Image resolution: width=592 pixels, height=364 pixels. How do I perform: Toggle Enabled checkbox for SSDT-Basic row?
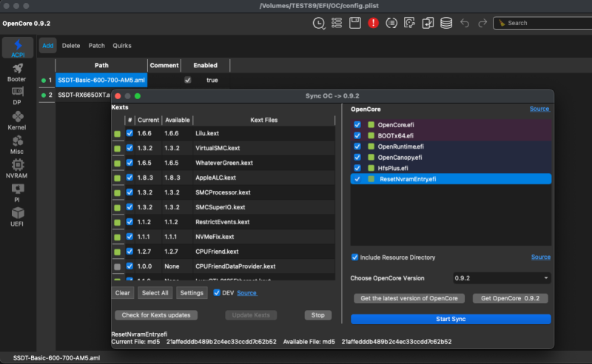pos(188,80)
